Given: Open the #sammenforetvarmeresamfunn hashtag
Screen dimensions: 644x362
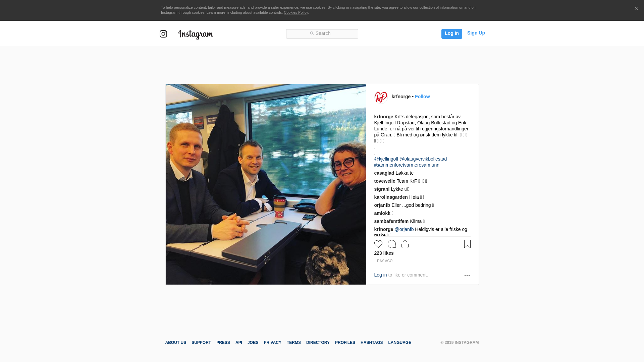Looking at the screenshot, I should [x=407, y=165].
